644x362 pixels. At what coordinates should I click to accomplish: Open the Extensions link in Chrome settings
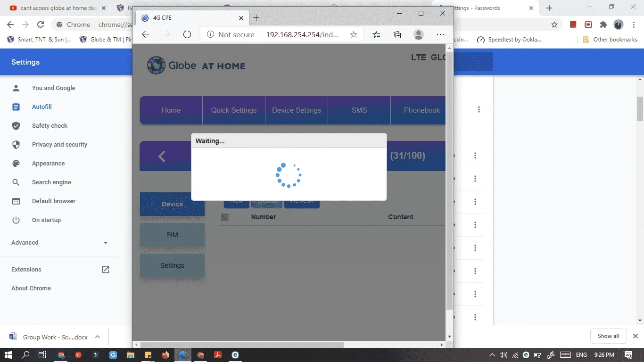click(59, 270)
